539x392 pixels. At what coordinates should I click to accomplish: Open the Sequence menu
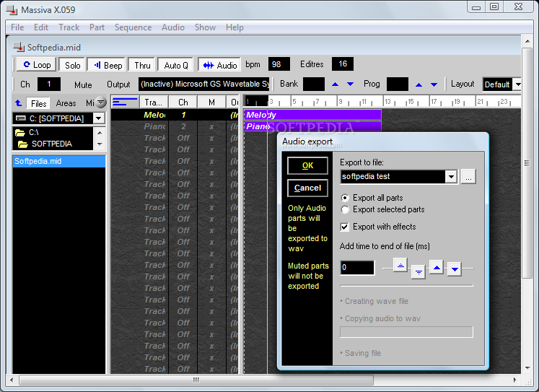(133, 27)
